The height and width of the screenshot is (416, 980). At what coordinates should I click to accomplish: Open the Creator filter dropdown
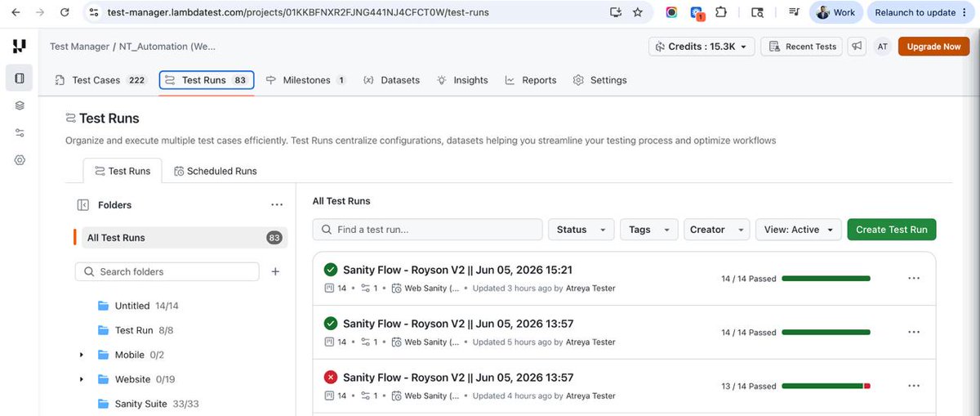[715, 230]
